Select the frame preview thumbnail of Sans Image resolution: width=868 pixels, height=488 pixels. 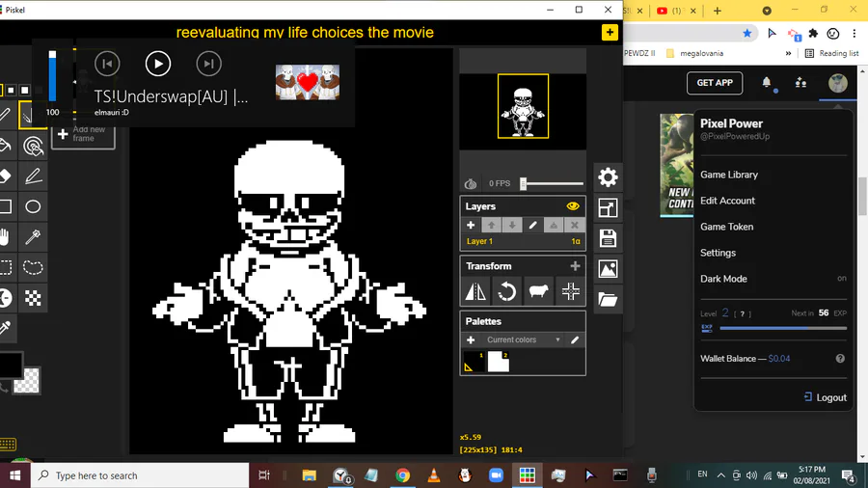tap(523, 106)
